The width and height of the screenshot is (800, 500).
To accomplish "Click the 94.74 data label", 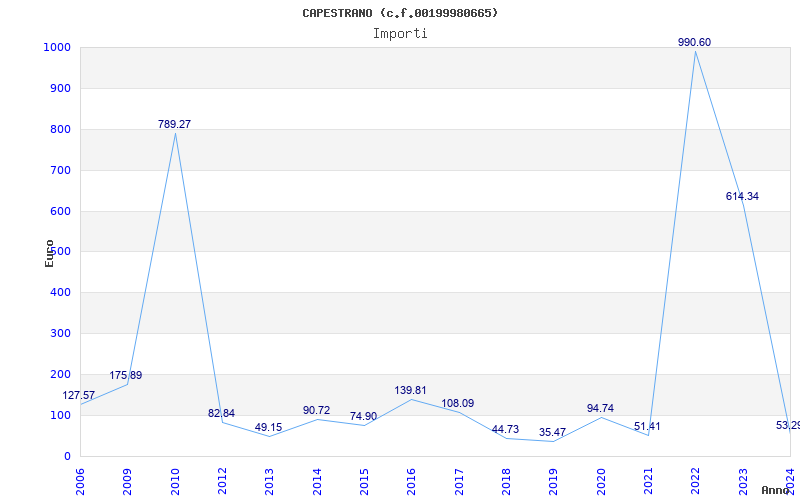I will pyautogui.click(x=600, y=408).
